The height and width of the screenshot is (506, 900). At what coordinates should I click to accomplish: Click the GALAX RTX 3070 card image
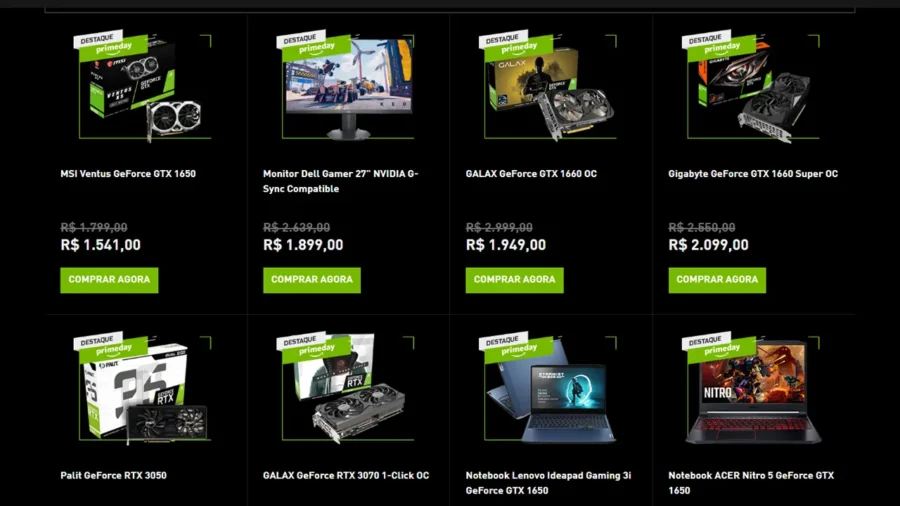346,388
